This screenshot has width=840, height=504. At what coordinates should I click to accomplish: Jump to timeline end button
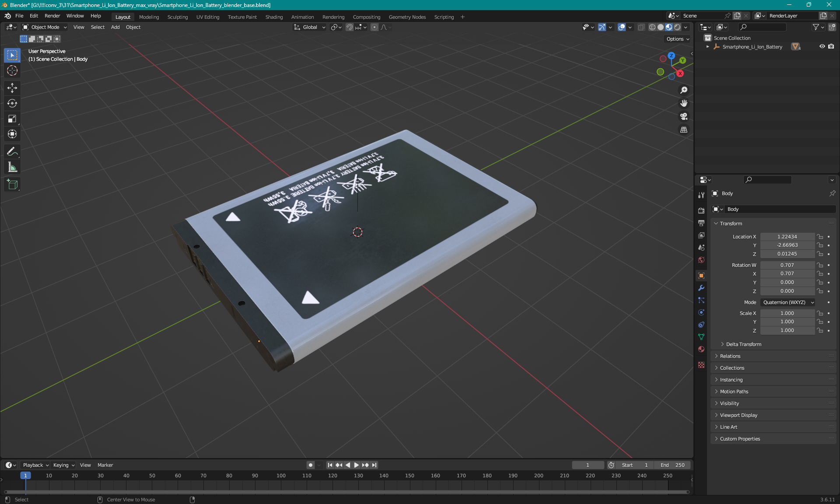click(374, 465)
